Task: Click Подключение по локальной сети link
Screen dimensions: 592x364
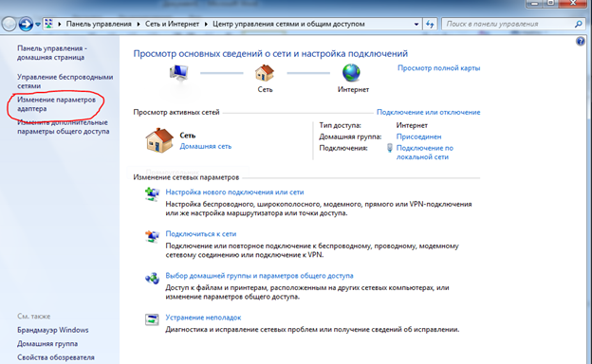Action: (424, 153)
